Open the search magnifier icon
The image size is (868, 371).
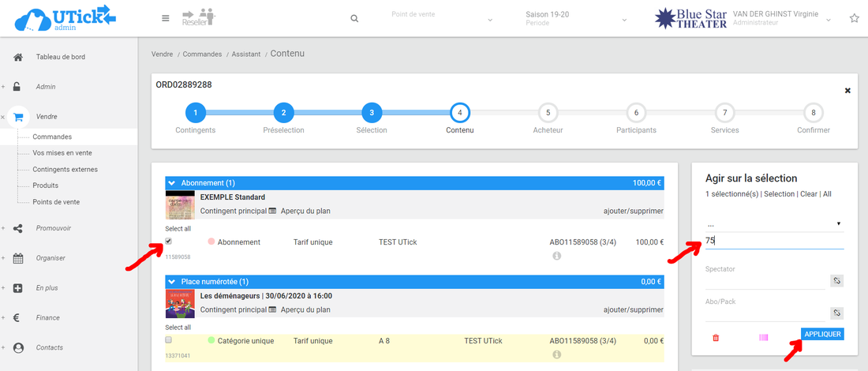354,18
